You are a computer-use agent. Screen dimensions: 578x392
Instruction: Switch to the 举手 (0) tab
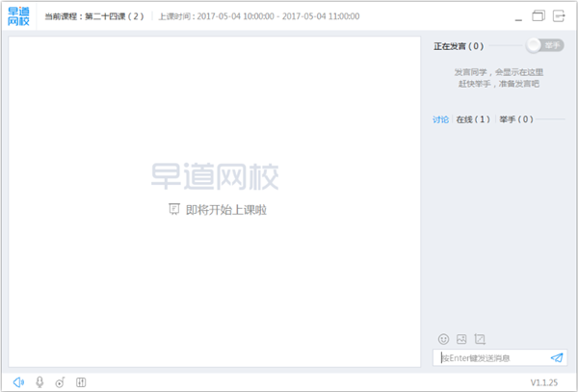[x=516, y=119]
